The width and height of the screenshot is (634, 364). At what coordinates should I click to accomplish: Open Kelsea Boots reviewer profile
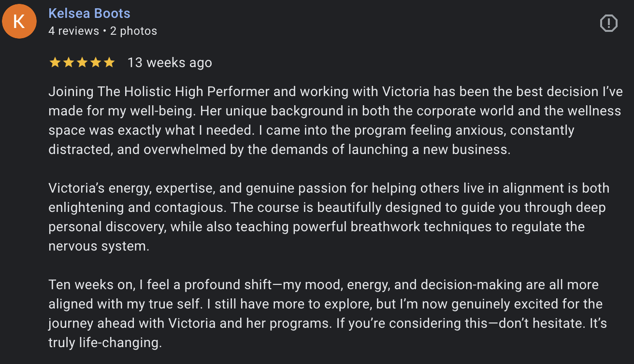coord(89,14)
